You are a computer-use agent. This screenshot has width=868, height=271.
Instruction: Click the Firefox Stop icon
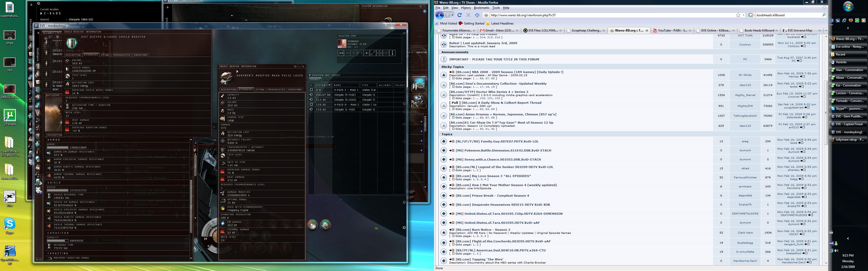[468, 15]
